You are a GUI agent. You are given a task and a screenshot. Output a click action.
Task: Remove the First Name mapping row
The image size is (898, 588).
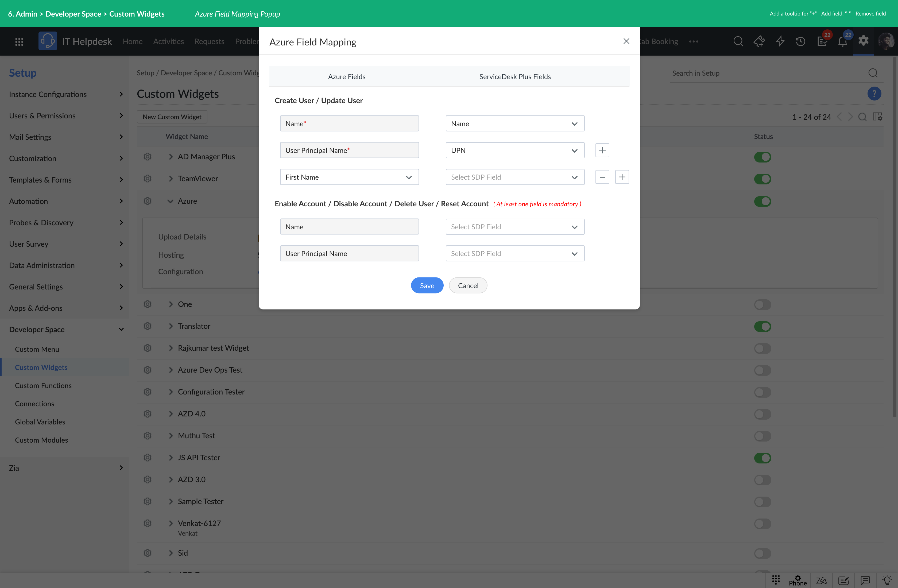(x=602, y=177)
